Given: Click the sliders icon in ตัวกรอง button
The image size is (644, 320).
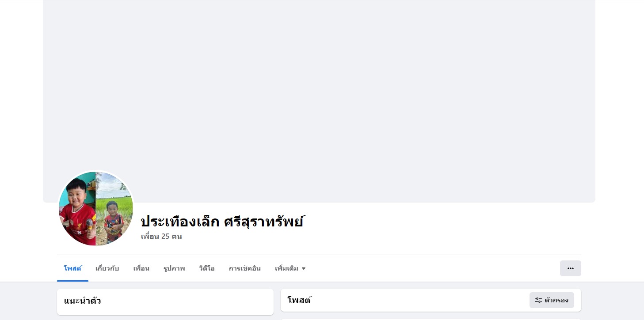Looking at the screenshot, I should pos(538,300).
